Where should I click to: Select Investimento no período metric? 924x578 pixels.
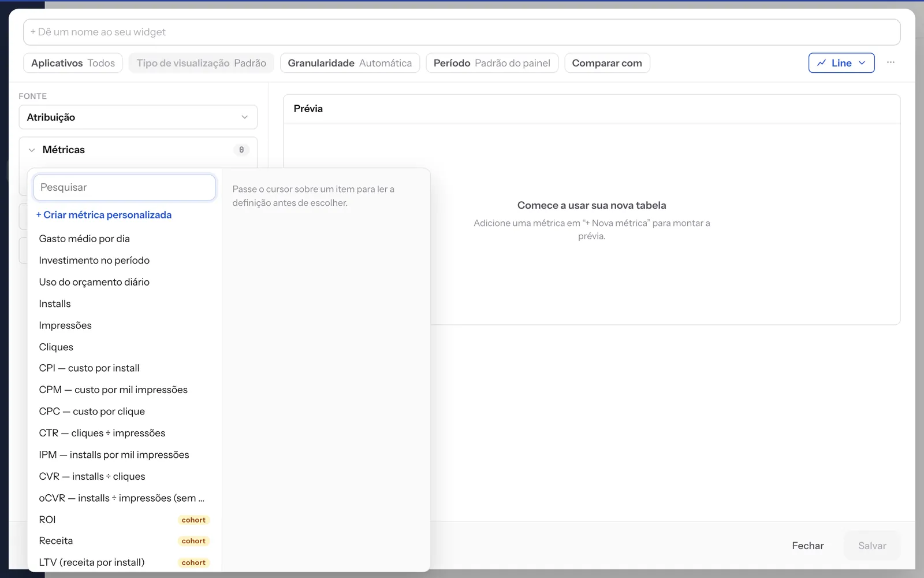pyautogui.click(x=124, y=261)
